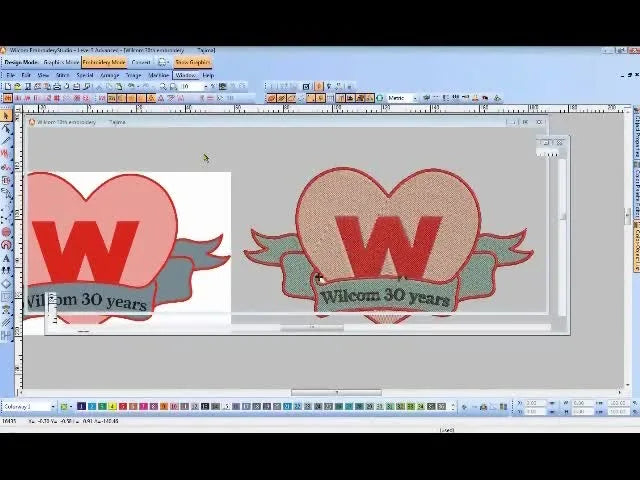Open the View menu
Screen dimensions: 640x480
coord(43,76)
